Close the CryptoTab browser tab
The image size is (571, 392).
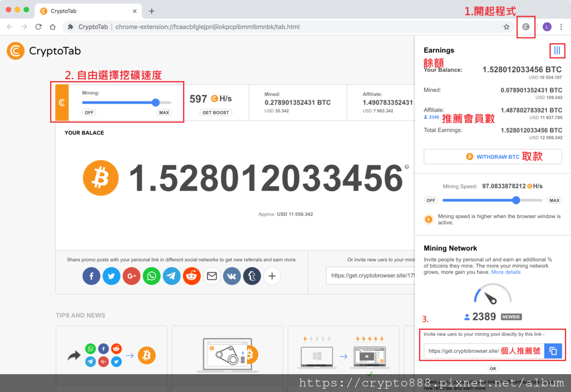(x=135, y=11)
